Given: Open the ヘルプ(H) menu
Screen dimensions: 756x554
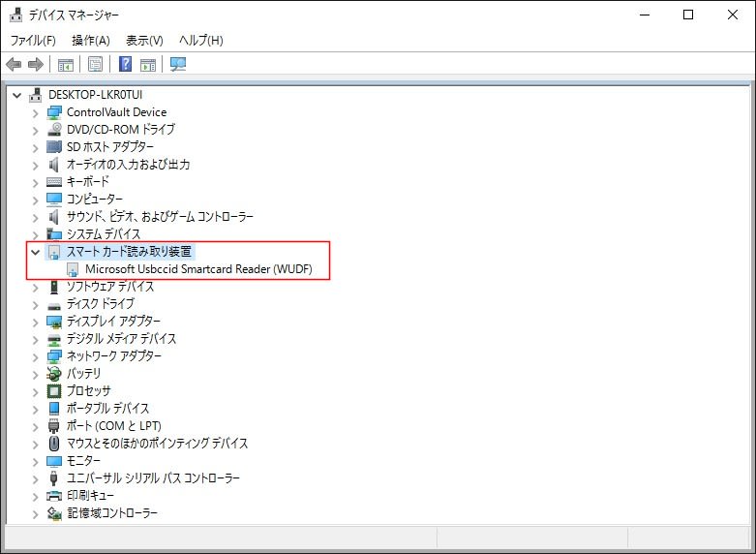Looking at the screenshot, I should 201,40.
